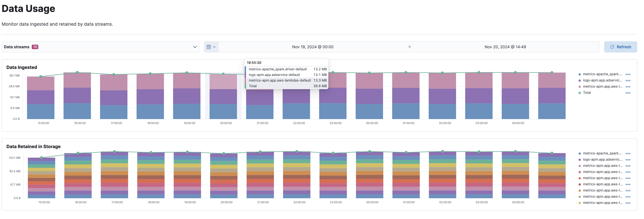
Task: Click the Data Retained in Storage title
Action: click(34, 147)
